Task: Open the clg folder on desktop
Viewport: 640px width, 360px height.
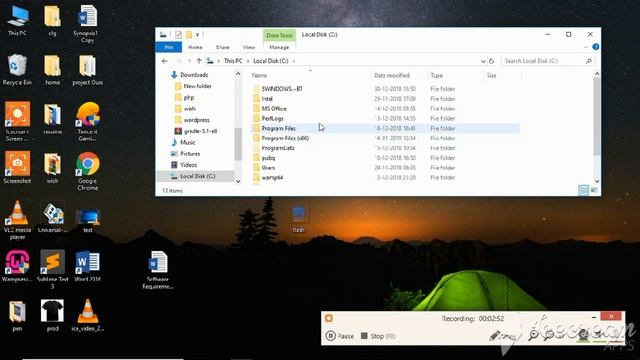Action: 52,21
